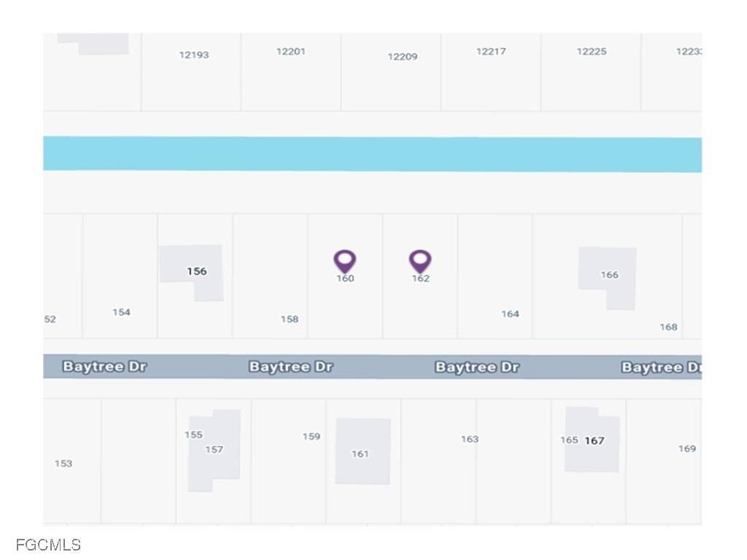Viewport: 747px width, 560px height.
Task: Click the map pin on lot 160
Action: (x=345, y=260)
